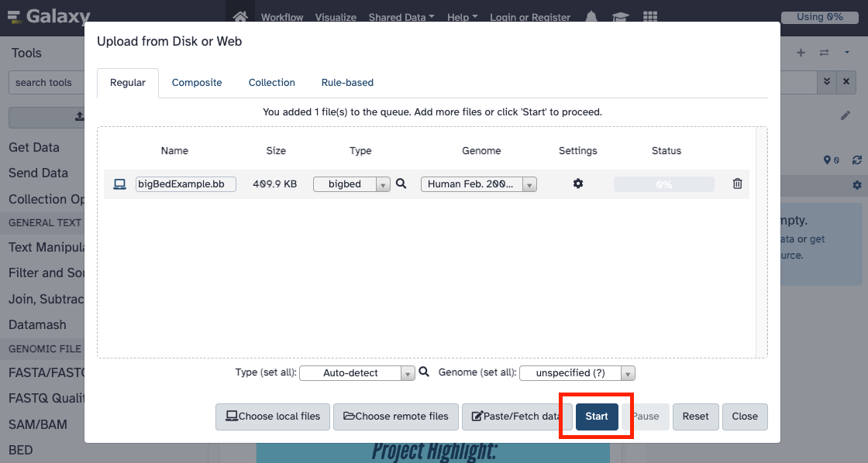
Task: Click search icon next to bigbed type
Action: tap(401, 184)
